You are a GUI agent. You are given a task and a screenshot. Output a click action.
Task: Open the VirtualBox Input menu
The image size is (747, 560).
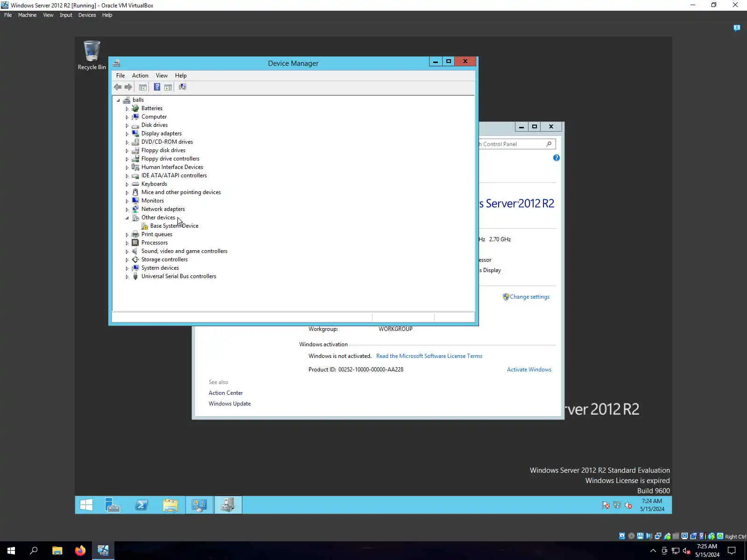[x=66, y=15]
